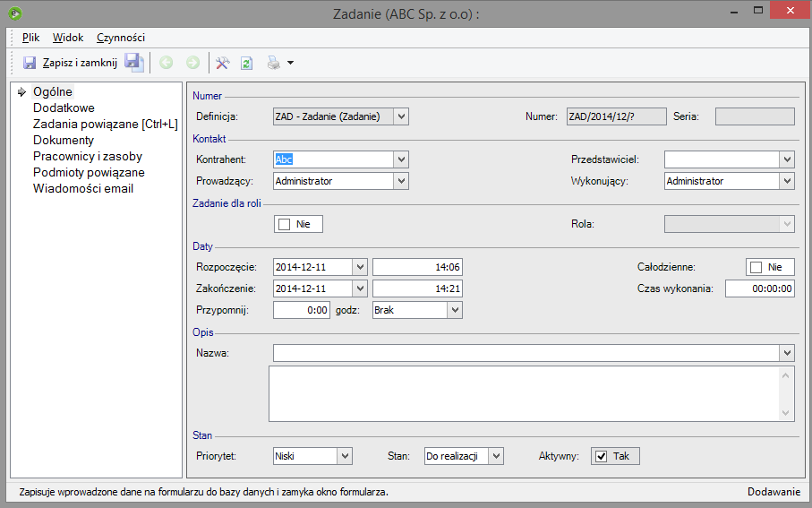The width and height of the screenshot is (812, 508).
Task: Open the Rozpoczęcie date picker arrow
Action: coord(360,267)
